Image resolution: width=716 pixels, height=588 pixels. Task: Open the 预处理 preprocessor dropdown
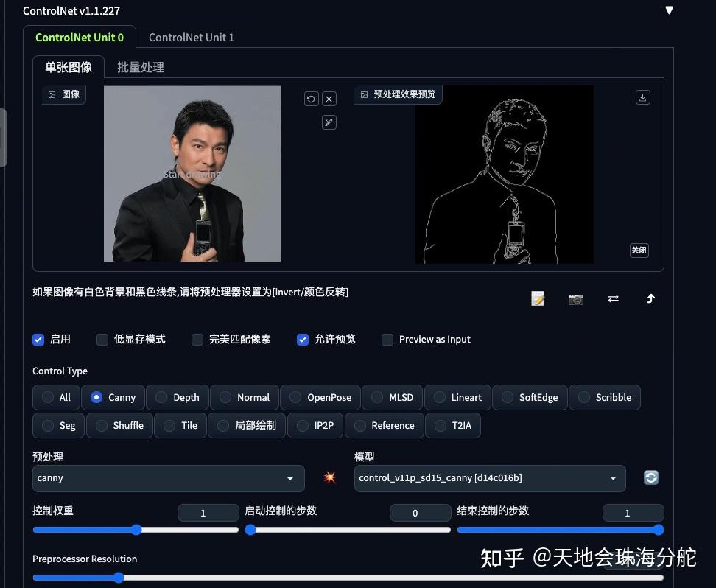168,477
